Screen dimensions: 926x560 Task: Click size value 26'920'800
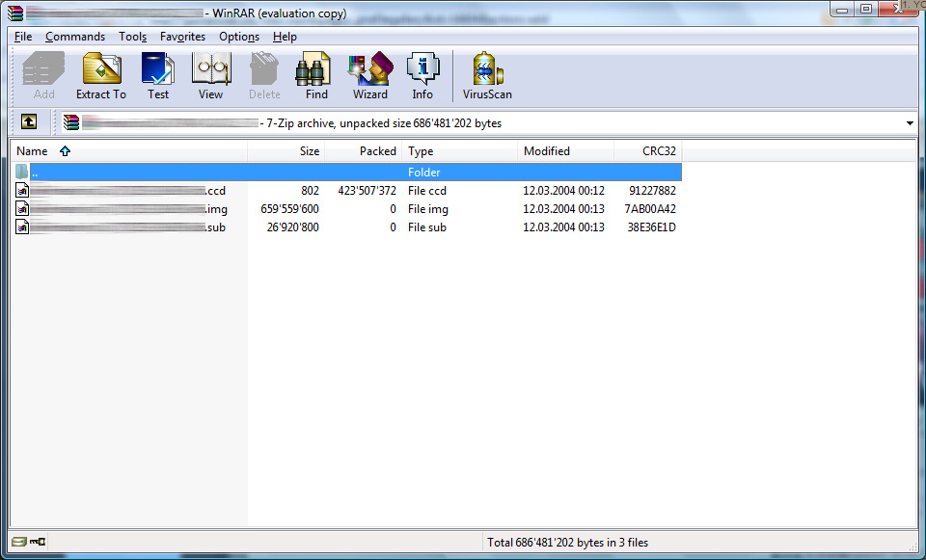coord(292,227)
